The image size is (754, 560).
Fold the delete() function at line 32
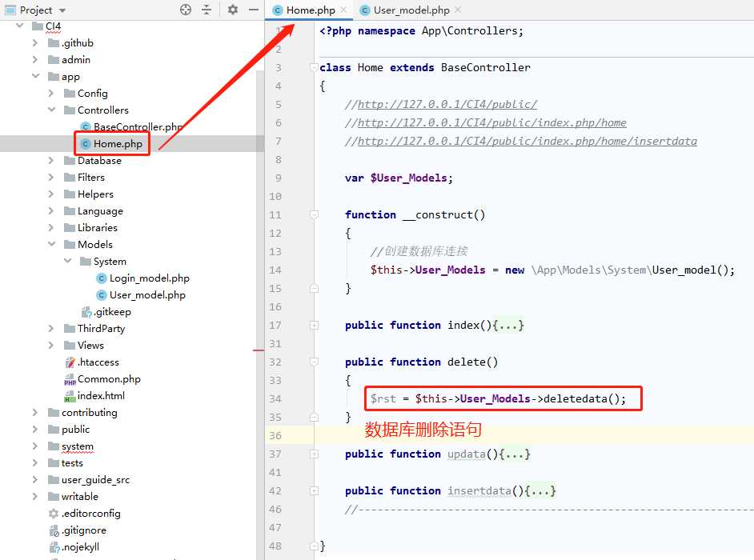pyautogui.click(x=314, y=362)
